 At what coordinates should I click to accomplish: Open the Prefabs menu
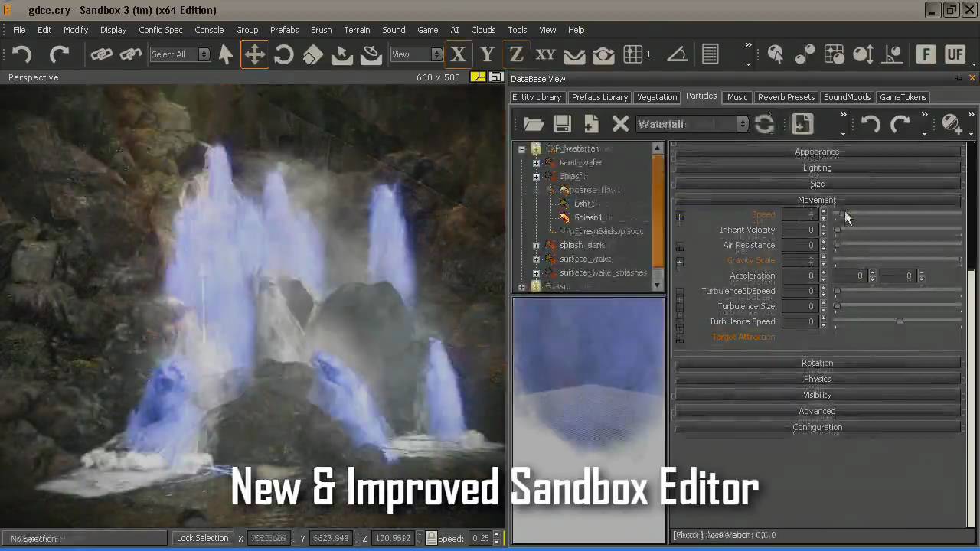(284, 30)
